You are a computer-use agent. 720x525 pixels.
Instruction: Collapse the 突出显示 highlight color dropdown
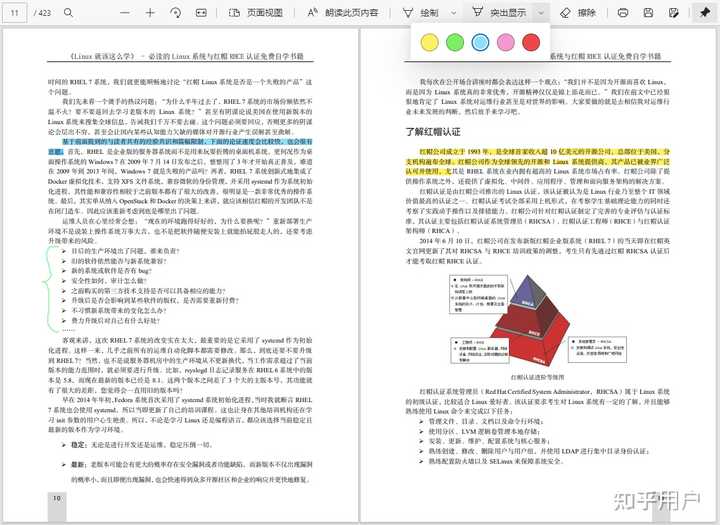541,13
